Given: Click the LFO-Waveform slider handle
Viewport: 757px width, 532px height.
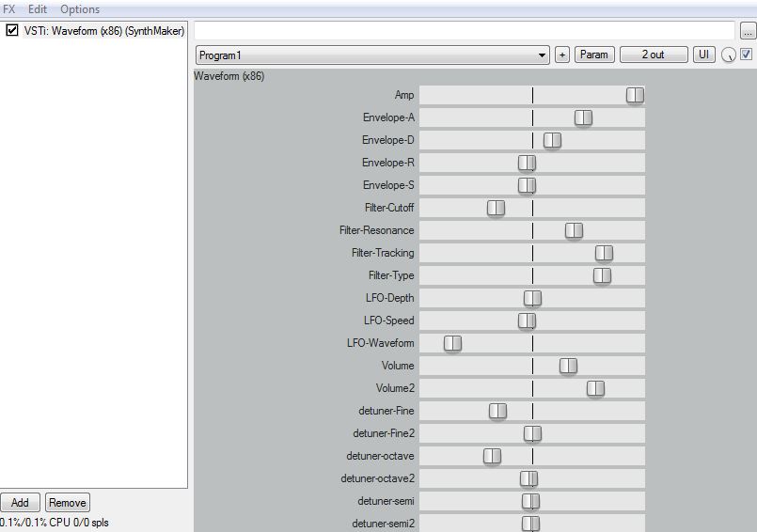Looking at the screenshot, I should click(452, 343).
